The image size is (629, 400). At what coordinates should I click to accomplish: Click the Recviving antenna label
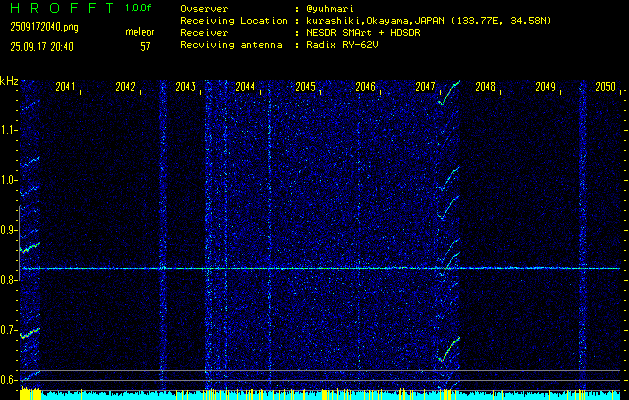coord(231,45)
